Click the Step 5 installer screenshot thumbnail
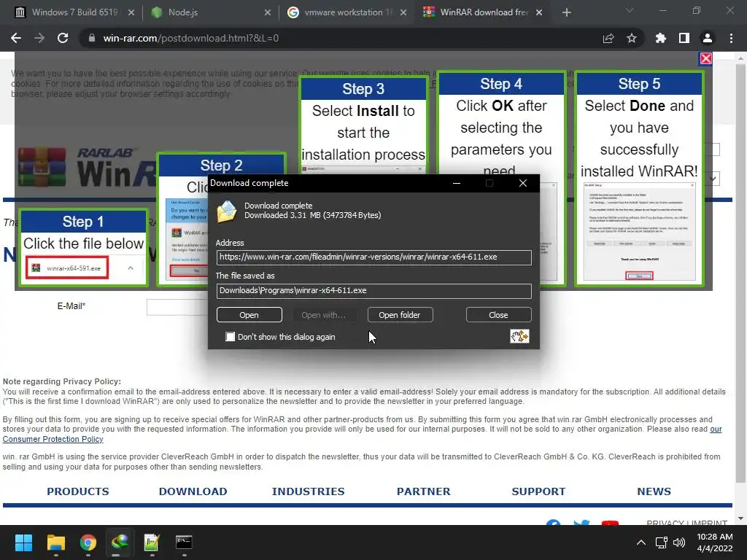This screenshot has height=560, width=747. (x=639, y=232)
